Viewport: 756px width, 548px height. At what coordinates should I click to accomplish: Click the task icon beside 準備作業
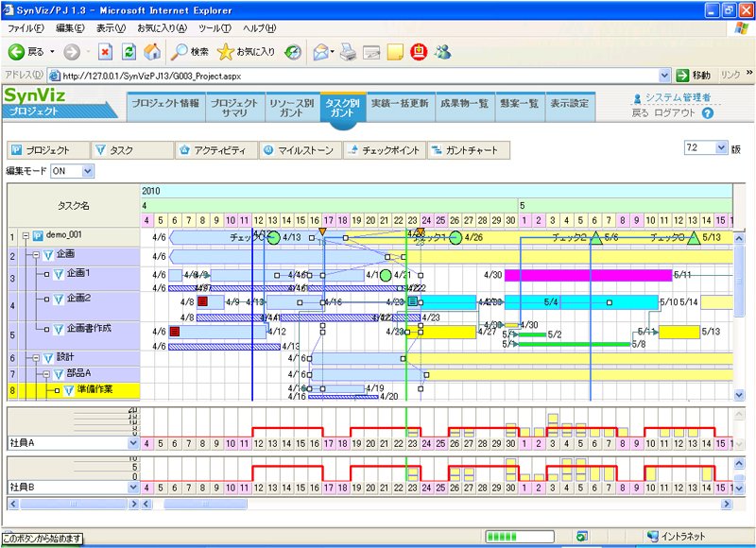(69, 390)
